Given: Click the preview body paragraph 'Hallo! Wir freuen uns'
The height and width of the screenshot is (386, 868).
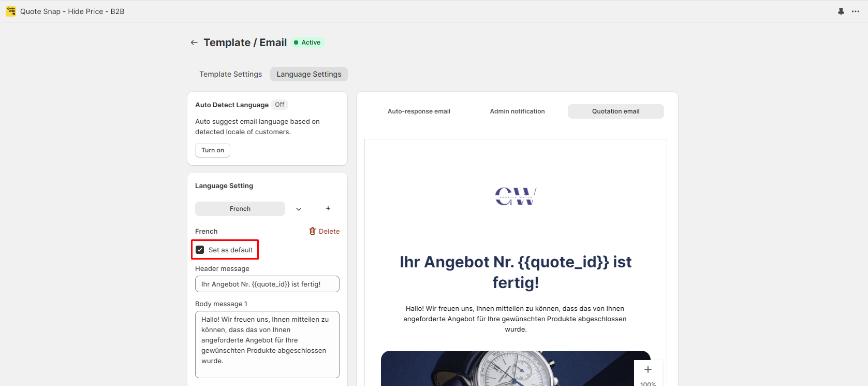Looking at the screenshot, I should click(515, 319).
